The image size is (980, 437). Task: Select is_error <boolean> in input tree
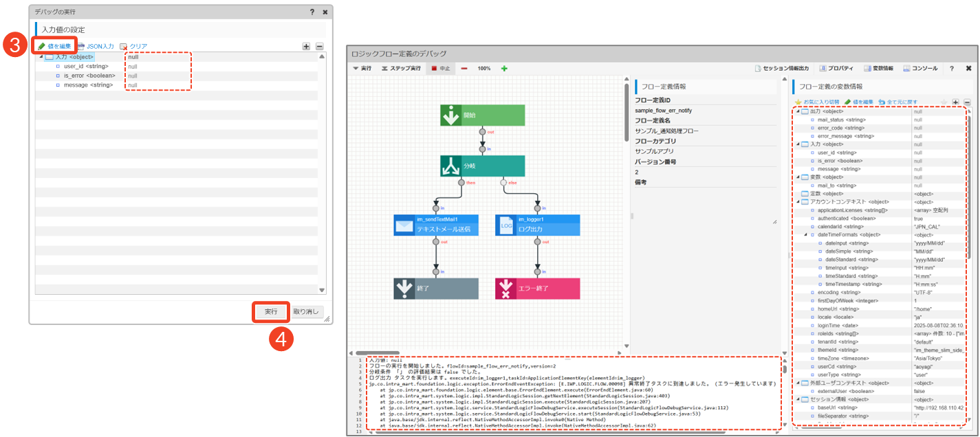(89, 76)
